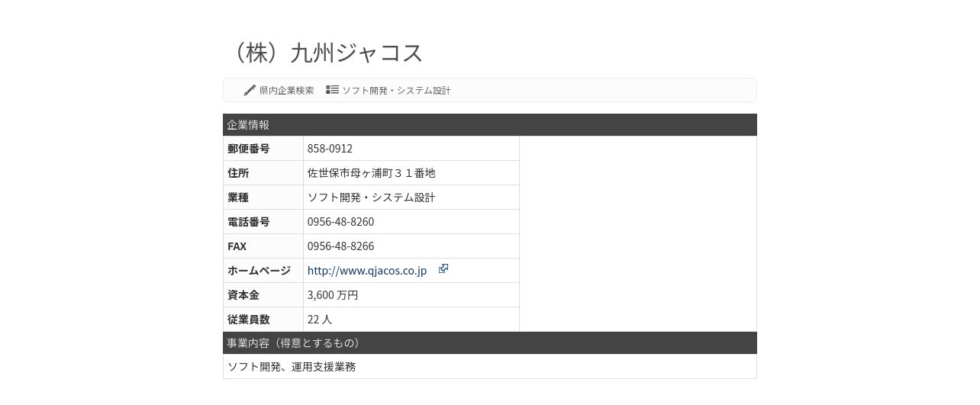980x405 pixels.
Task: Click the employee count 22 人
Action: tap(320, 320)
